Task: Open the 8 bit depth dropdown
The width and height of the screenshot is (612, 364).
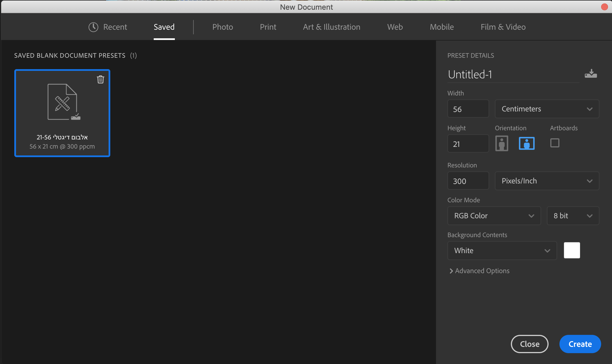Action: point(573,216)
